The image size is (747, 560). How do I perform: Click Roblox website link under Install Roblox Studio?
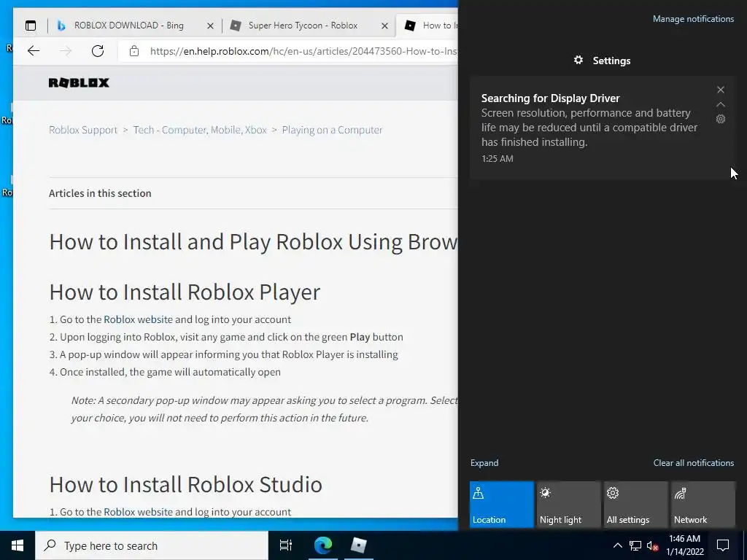(x=138, y=512)
